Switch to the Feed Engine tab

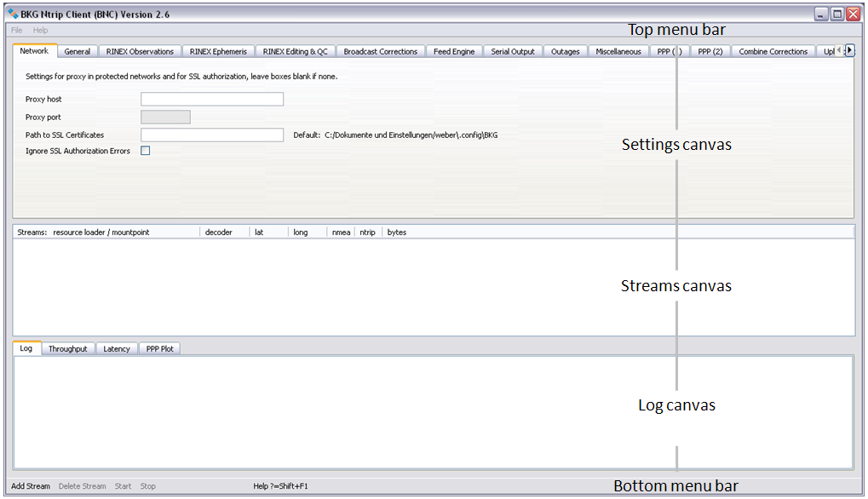(x=454, y=52)
